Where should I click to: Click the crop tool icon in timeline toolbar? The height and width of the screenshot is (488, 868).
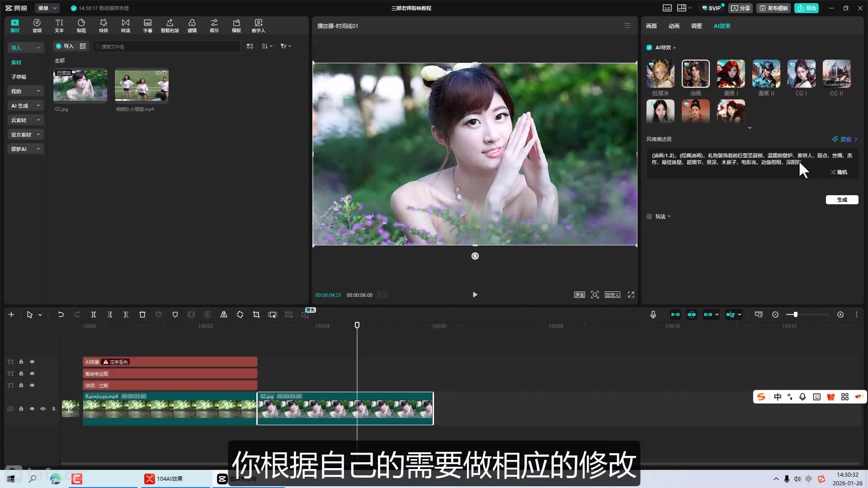[256, 314]
